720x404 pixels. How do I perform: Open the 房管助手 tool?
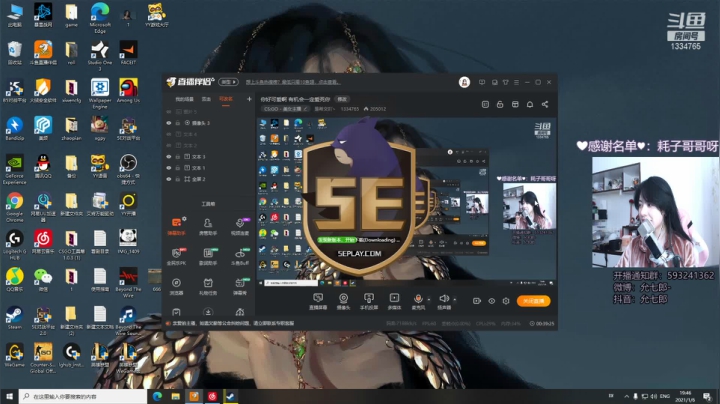pos(208,226)
